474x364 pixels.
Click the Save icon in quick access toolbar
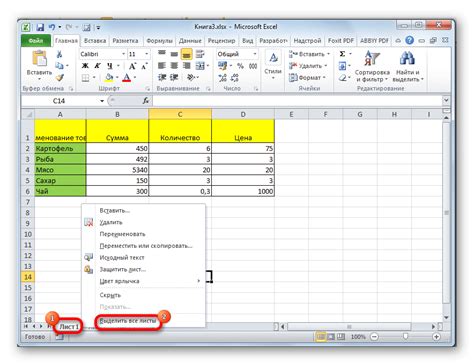coord(40,27)
